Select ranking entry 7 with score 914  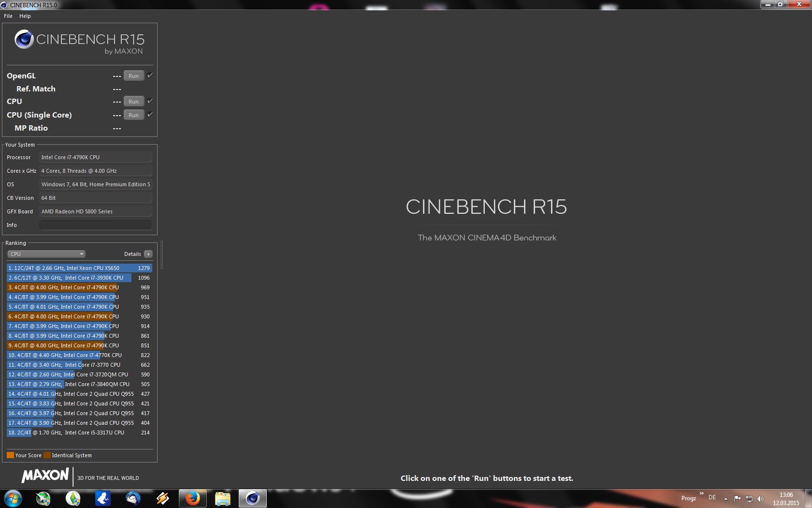click(x=79, y=326)
